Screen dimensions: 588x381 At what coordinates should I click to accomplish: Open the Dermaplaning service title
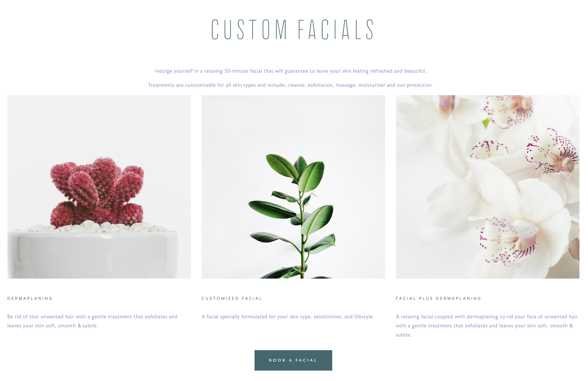(x=30, y=298)
